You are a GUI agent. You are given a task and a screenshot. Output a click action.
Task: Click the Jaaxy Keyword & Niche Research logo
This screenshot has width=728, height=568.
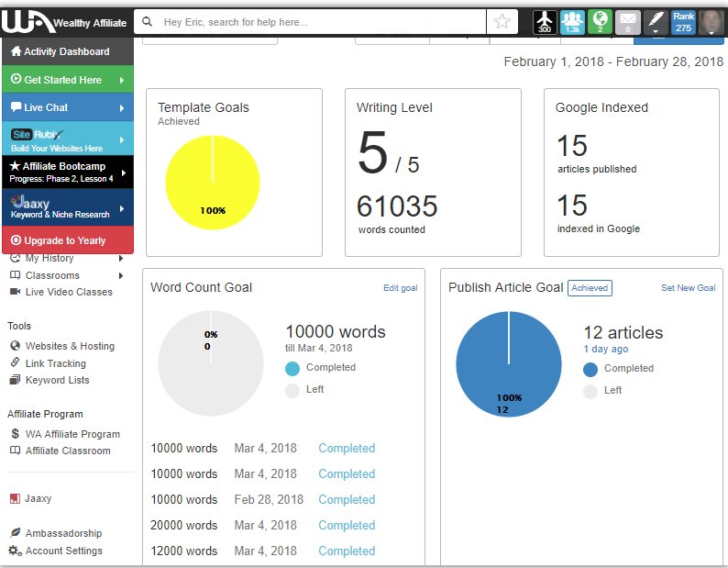pyautogui.click(x=30, y=202)
